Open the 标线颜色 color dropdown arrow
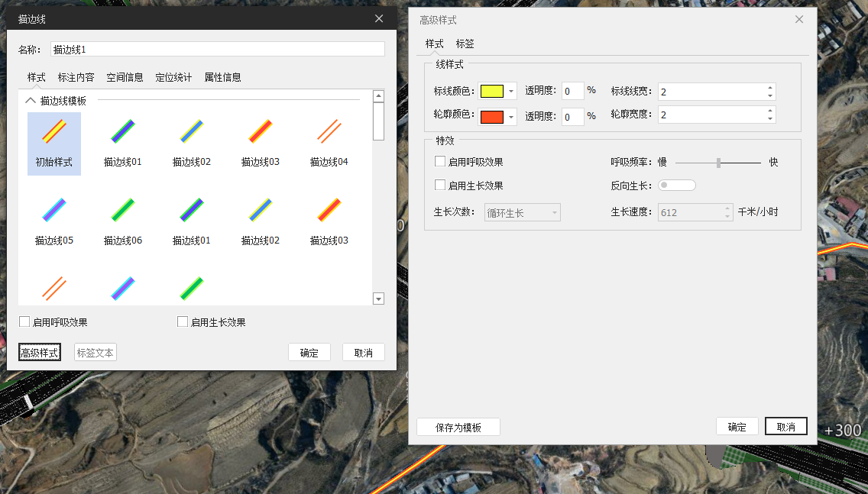The image size is (868, 494). point(511,92)
